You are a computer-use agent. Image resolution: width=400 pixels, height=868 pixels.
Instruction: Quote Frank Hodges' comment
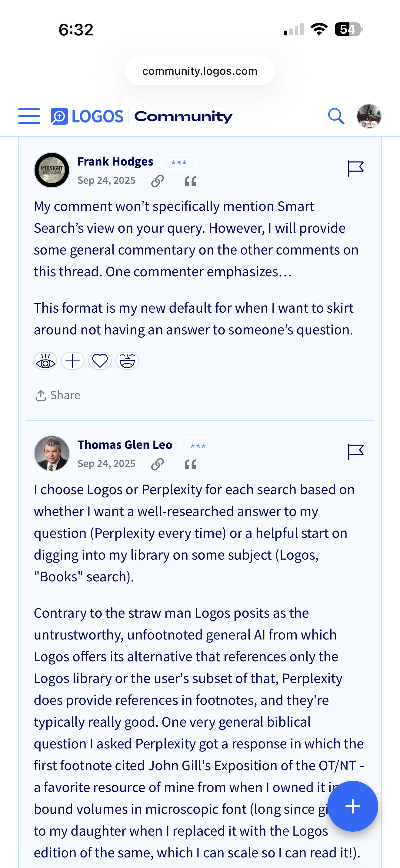tap(190, 181)
